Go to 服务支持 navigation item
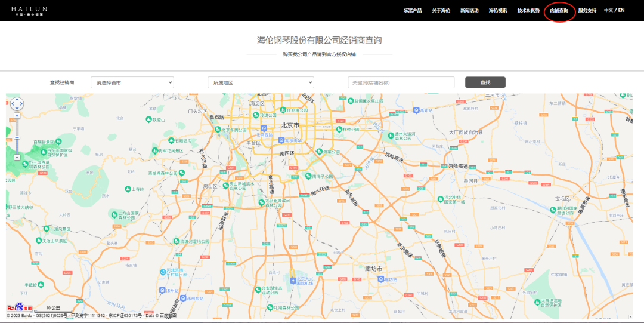Image resolution: width=644 pixels, height=323 pixels. [x=587, y=11]
